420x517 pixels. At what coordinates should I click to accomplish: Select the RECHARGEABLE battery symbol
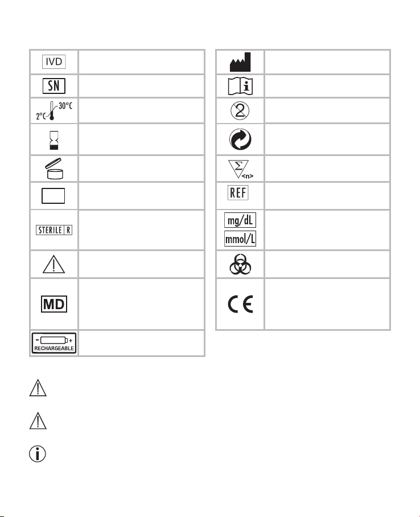pos(53,343)
